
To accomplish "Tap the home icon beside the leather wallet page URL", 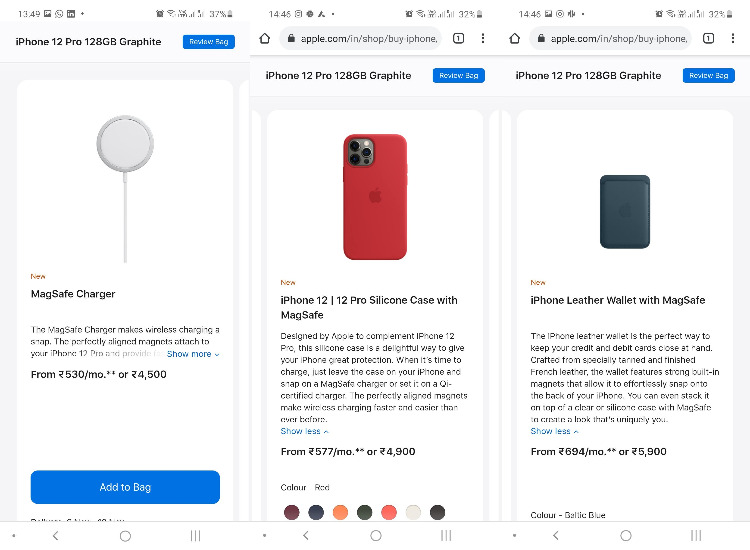I will [514, 38].
